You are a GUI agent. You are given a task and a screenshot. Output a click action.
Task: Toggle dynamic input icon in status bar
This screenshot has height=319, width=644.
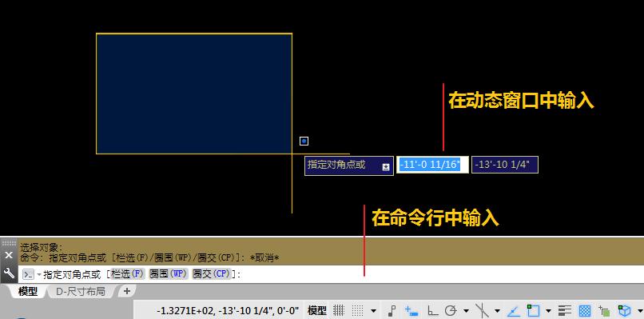click(x=411, y=311)
